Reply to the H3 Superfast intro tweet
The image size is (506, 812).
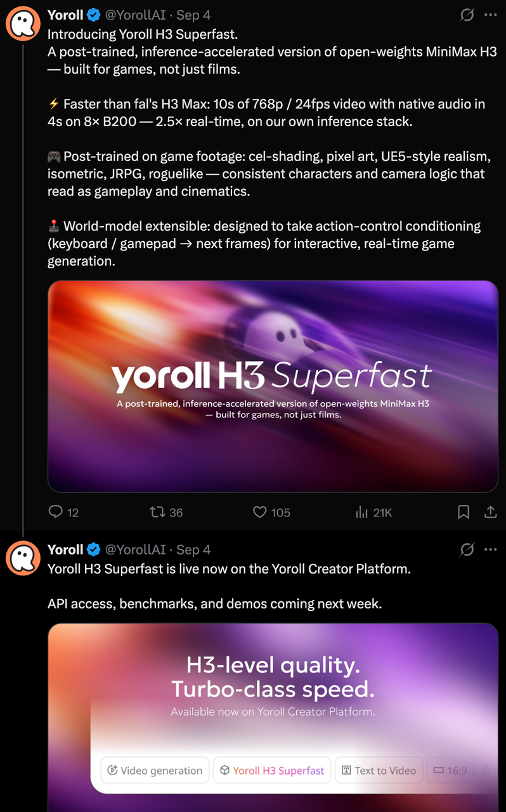tap(63, 513)
